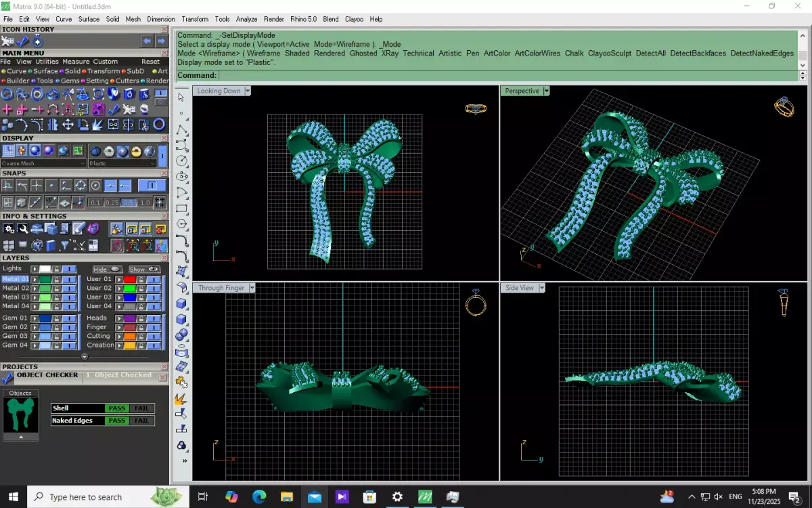The width and height of the screenshot is (812, 508).
Task: Open the Transform menu in menu bar
Action: coord(195,19)
